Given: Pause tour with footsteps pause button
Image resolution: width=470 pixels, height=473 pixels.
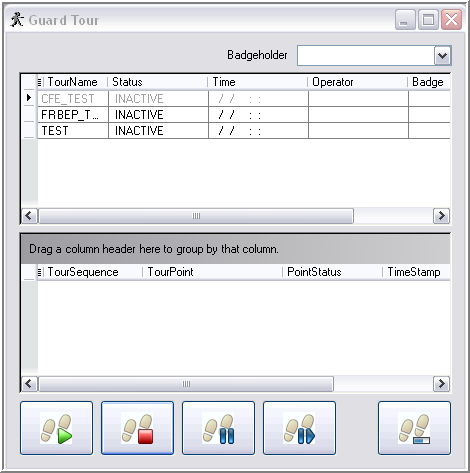Looking at the screenshot, I should 218,428.
